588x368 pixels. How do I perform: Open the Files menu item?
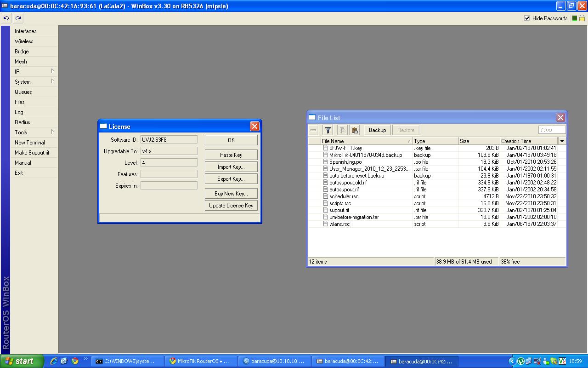click(x=34, y=102)
